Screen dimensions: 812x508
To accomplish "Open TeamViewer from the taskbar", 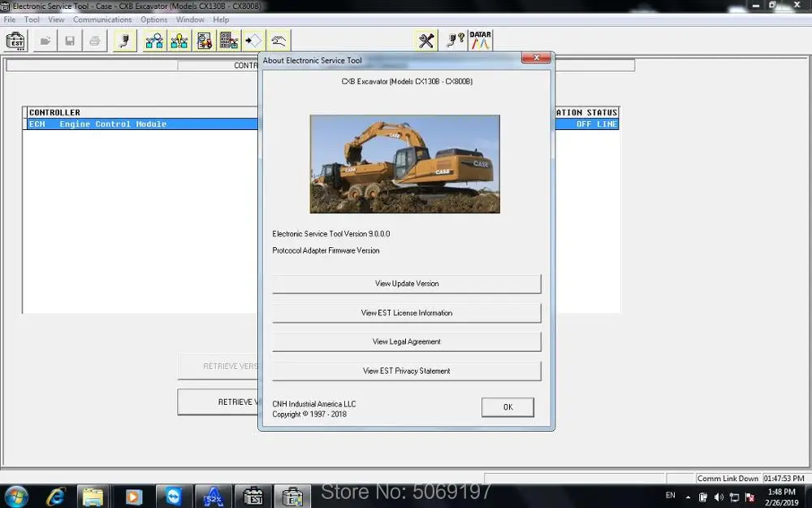I will [x=174, y=497].
